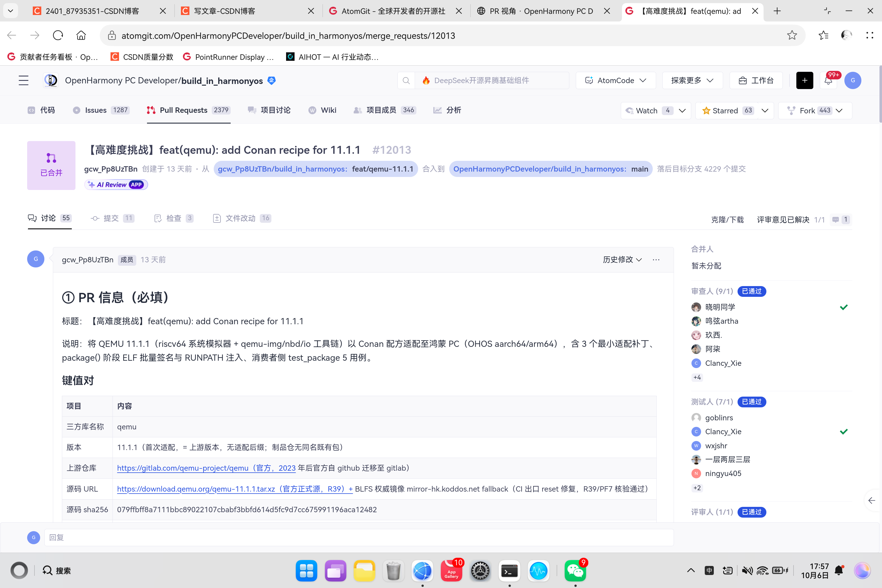
Task: Open the gitlab qemu-project link
Action: click(206, 468)
